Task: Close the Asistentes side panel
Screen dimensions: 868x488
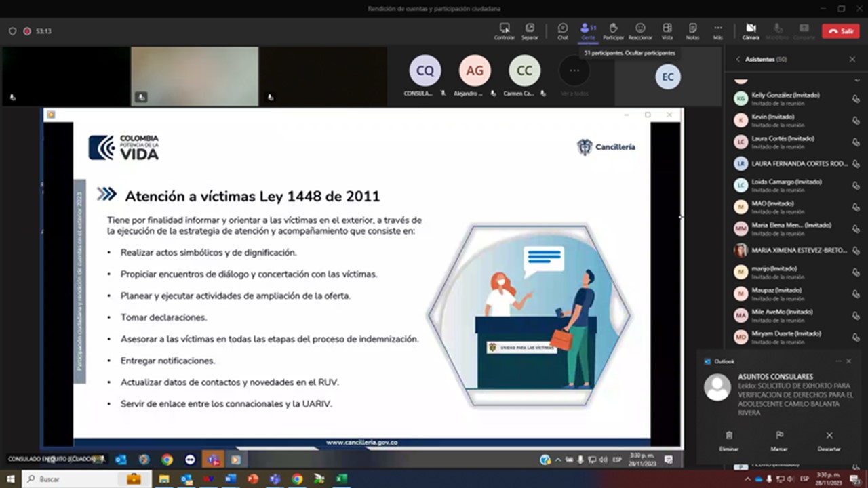Action: [x=852, y=60]
